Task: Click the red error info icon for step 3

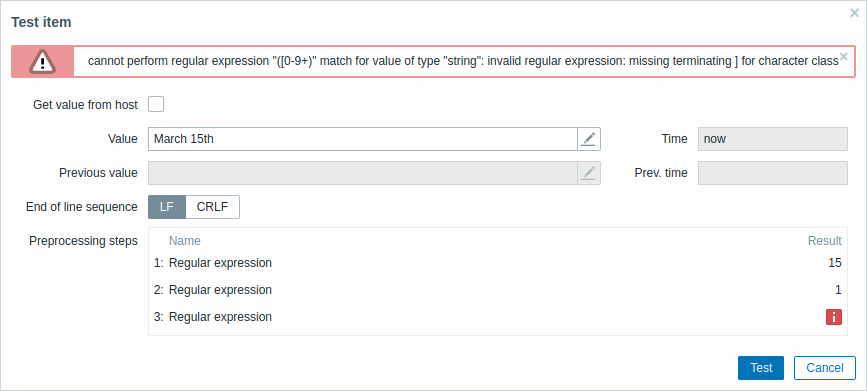Action: (834, 317)
